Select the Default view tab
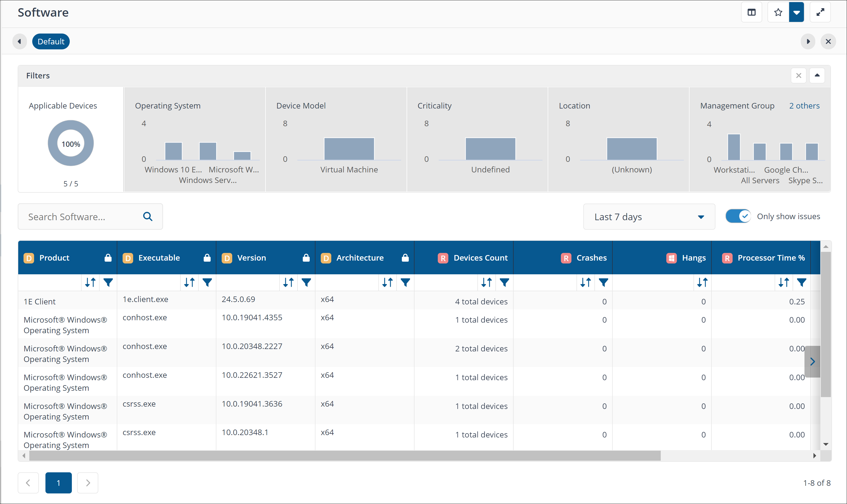847x504 pixels. [51, 41]
